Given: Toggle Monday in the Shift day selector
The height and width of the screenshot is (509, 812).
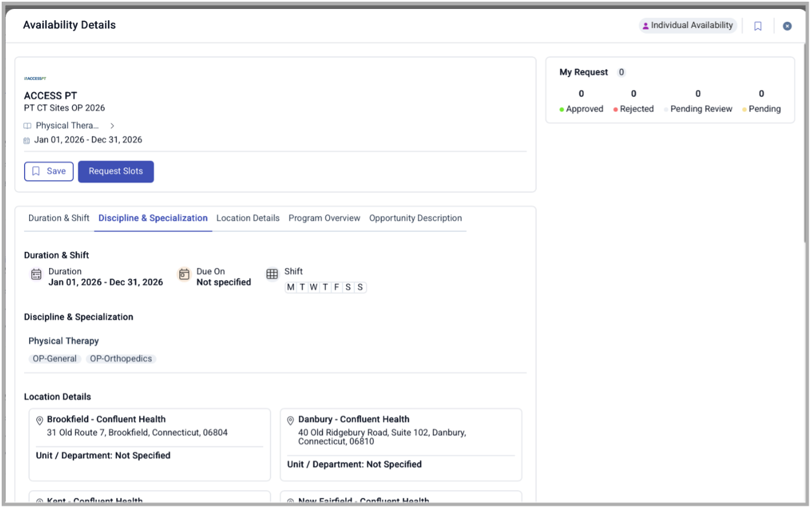Looking at the screenshot, I should 290,287.
